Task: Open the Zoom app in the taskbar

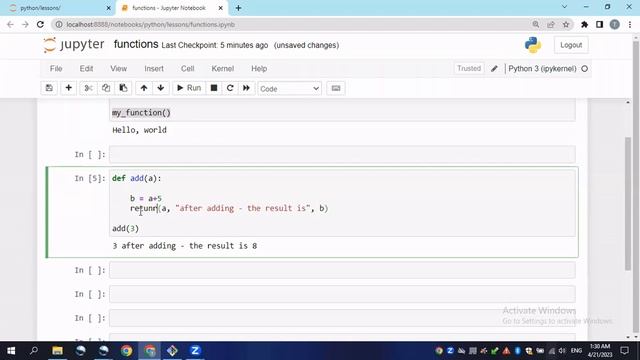Action: (195, 351)
